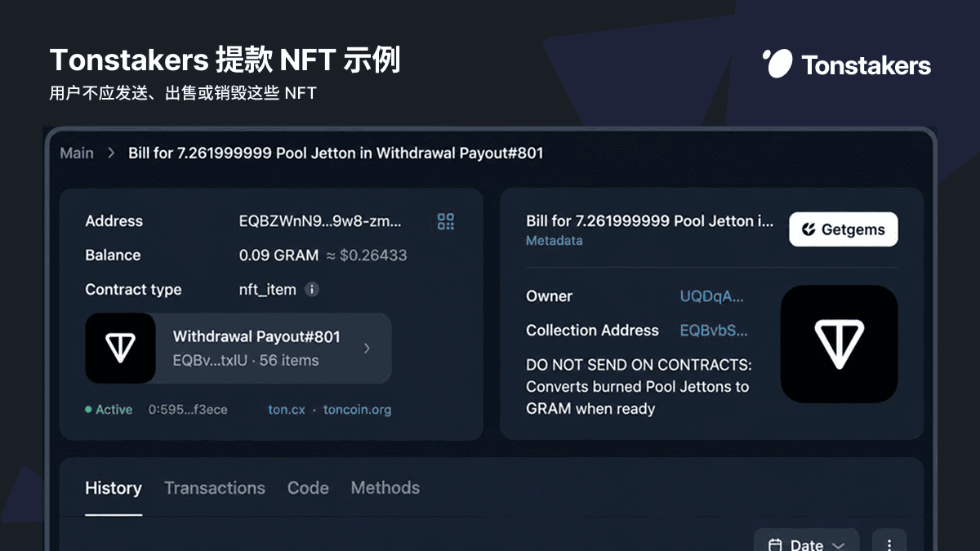Click the Getgems logo icon in button
980x551 pixels.
pos(808,230)
